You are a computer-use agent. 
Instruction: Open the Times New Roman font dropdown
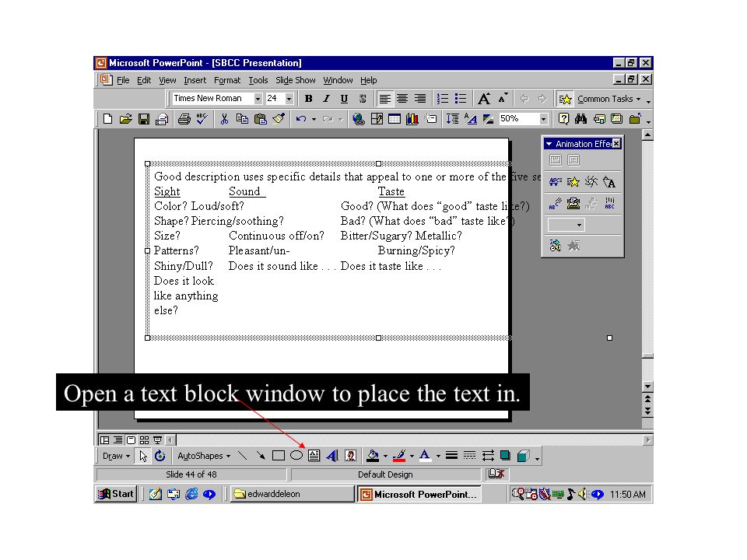coord(258,99)
